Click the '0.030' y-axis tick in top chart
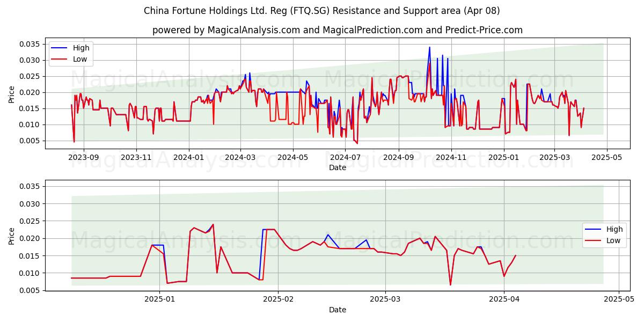 click(31, 60)
